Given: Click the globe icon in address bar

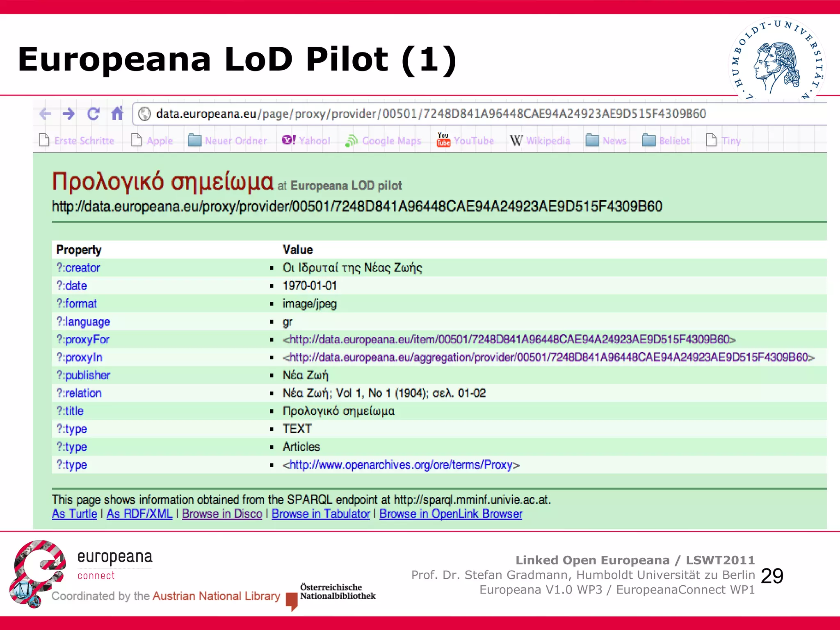Looking at the screenshot, I should (x=144, y=114).
